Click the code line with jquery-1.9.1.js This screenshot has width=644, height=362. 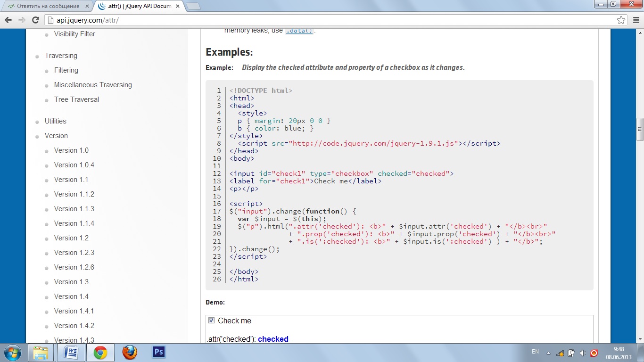click(x=369, y=143)
